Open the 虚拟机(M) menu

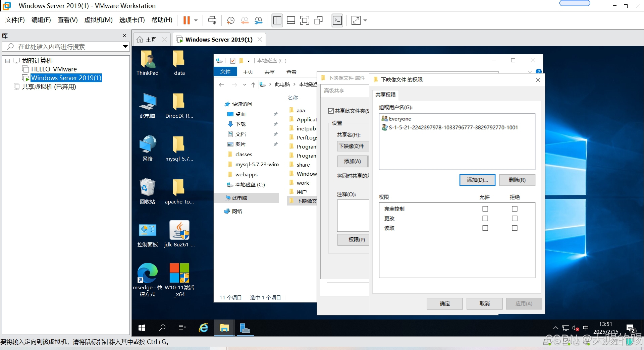(98, 20)
